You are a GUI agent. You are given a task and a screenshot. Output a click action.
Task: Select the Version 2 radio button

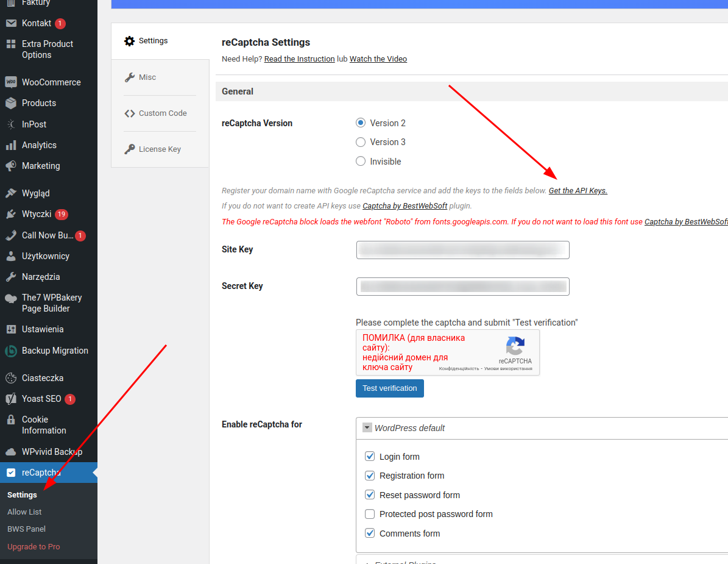click(360, 123)
